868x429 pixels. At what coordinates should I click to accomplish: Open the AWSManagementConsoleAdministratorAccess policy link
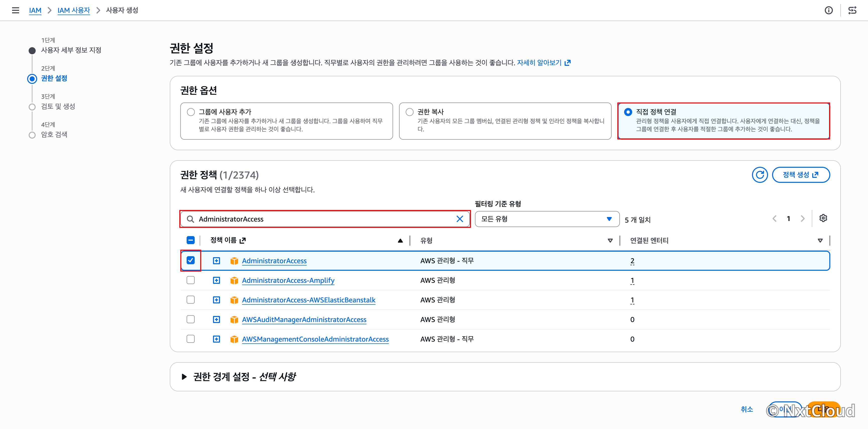coord(315,339)
